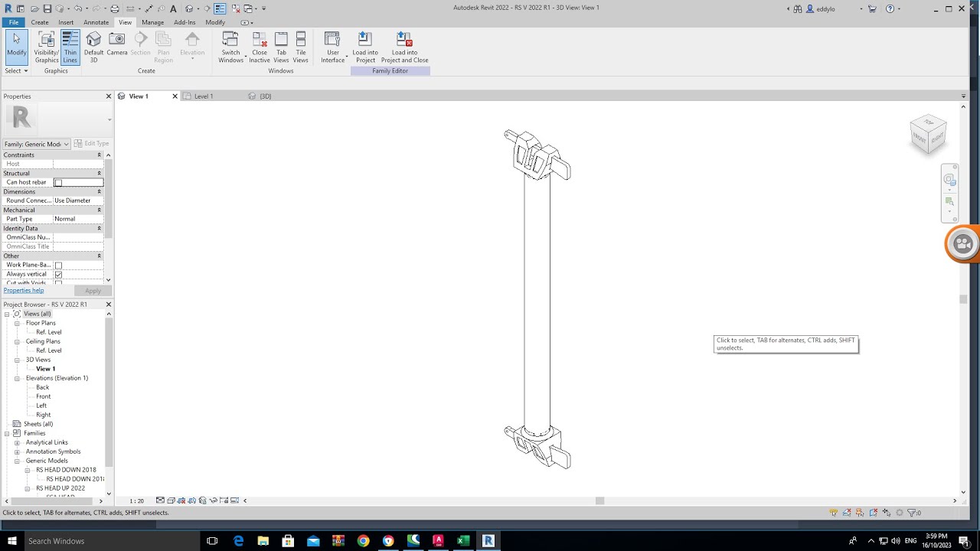This screenshot has height=551, width=980.
Task: Collapse the Floor Plans tree node
Action: click(17, 323)
